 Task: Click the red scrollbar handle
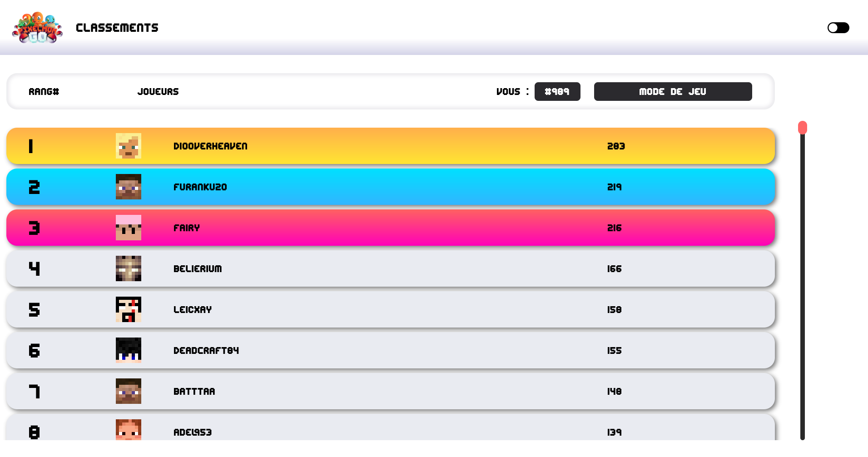point(803,128)
